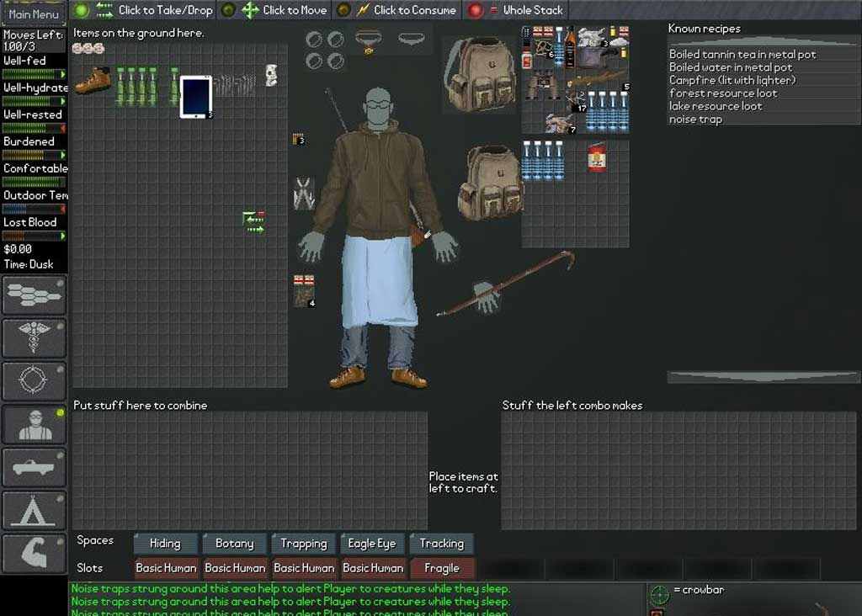Open the hex map screen button

[34, 295]
